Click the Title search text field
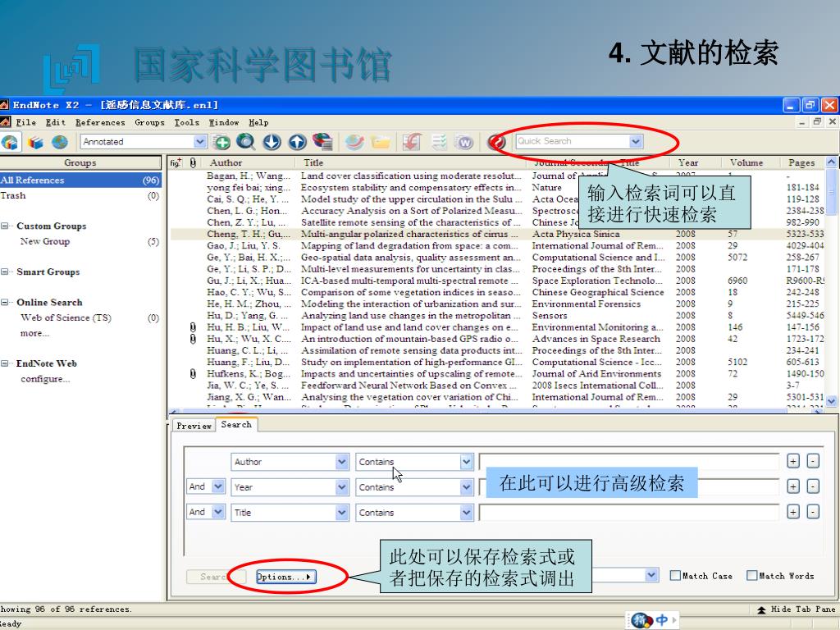The width and height of the screenshot is (840, 630). pyautogui.click(x=629, y=513)
